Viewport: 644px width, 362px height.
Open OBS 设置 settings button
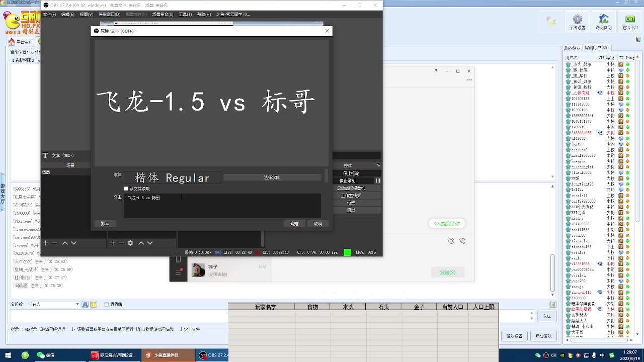351,203
